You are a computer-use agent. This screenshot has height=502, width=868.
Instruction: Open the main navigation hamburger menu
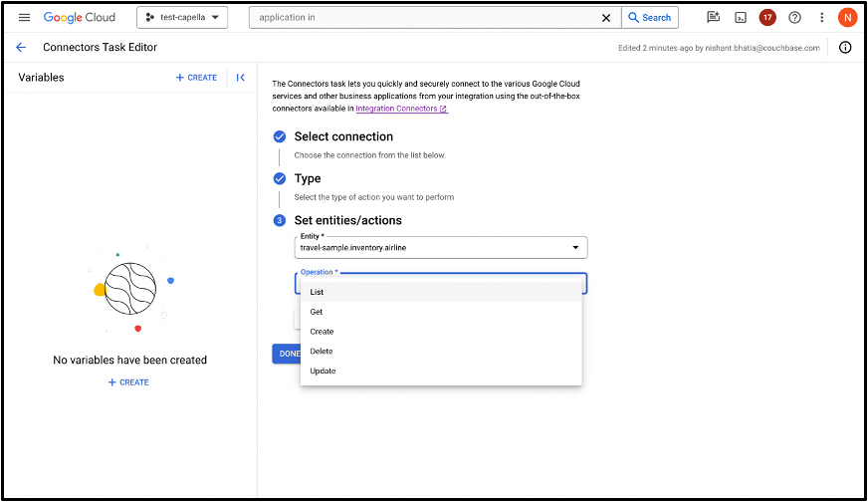[24, 17]
